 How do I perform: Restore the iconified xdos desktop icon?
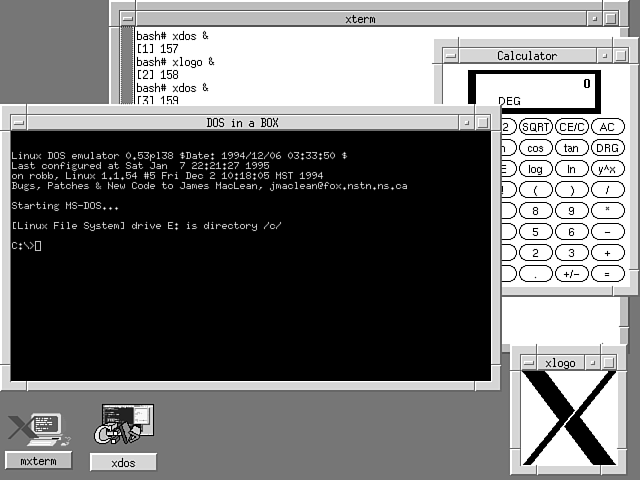pyautogui.click(x=122, y=425)
